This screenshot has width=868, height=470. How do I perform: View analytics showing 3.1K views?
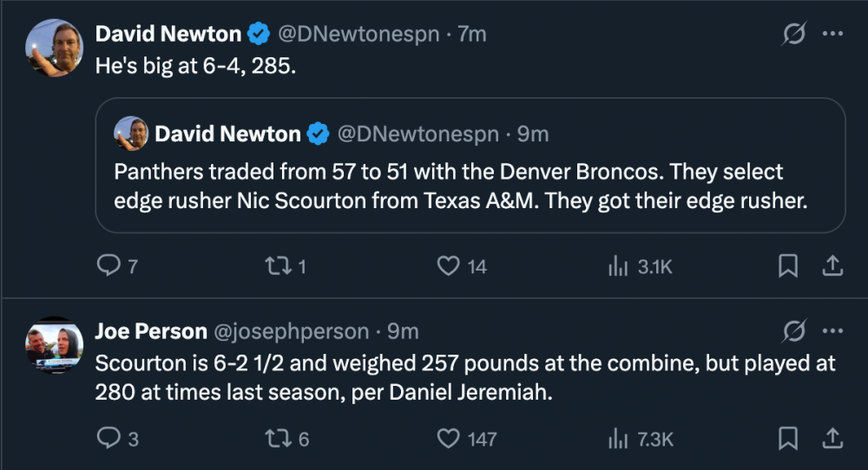pos(617,267)
